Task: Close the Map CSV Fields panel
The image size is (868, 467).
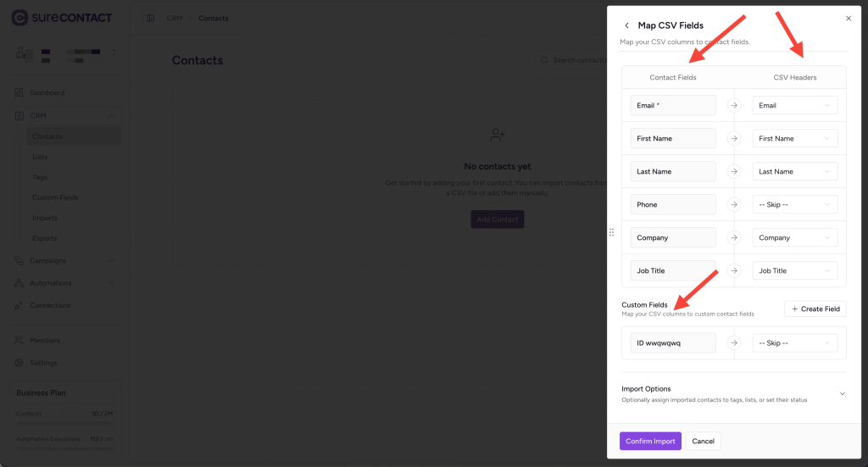Action: 849,18
